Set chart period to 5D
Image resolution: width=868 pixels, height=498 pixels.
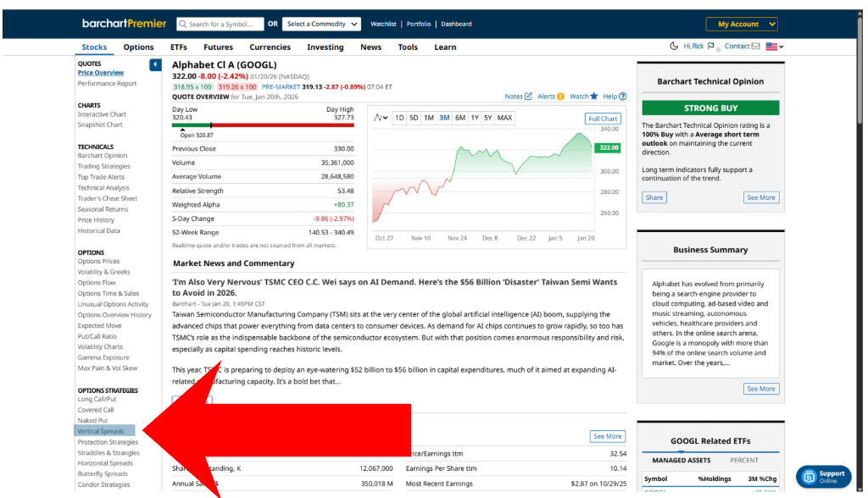click(x=414, y=118)
